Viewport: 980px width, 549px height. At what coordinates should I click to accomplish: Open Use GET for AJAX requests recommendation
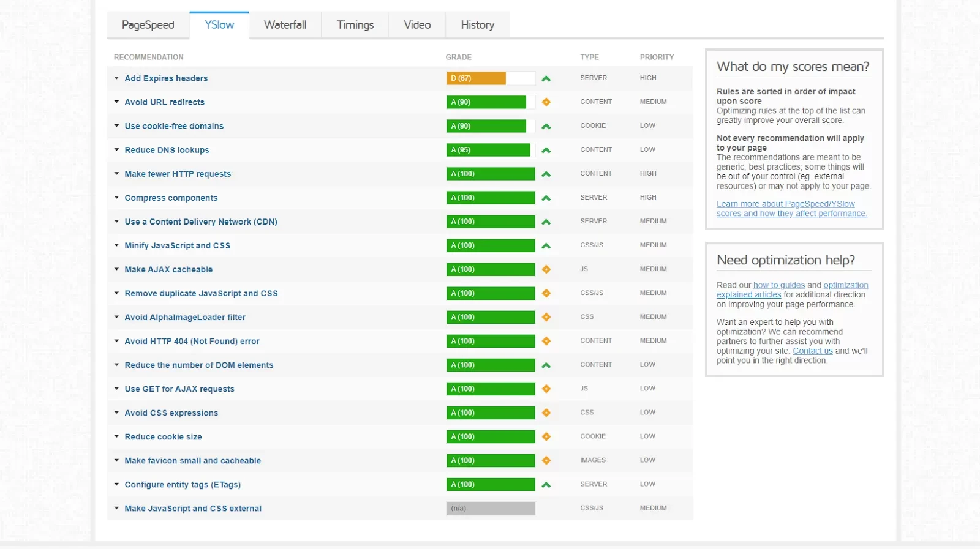click(179, 389)
